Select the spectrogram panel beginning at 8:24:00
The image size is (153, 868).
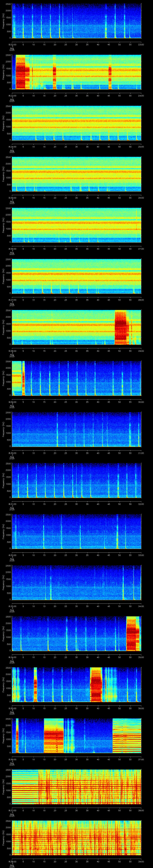(x=76, y=123)
